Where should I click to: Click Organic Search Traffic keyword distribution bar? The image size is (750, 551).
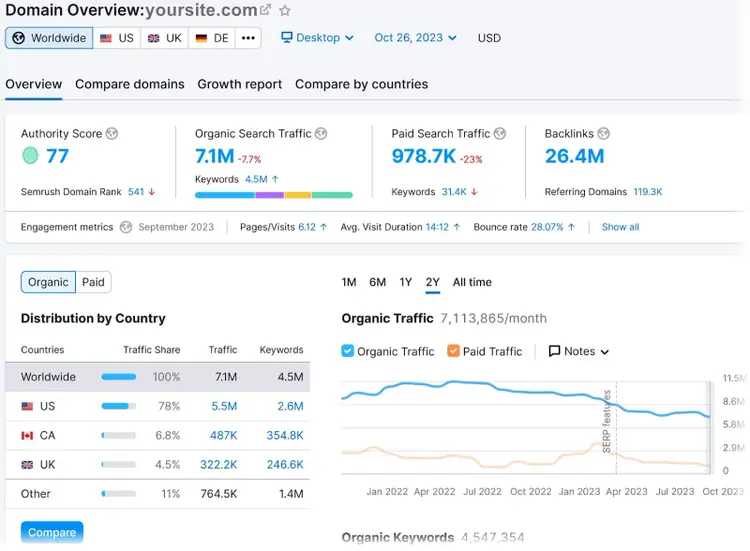click(x=274, y=195)
